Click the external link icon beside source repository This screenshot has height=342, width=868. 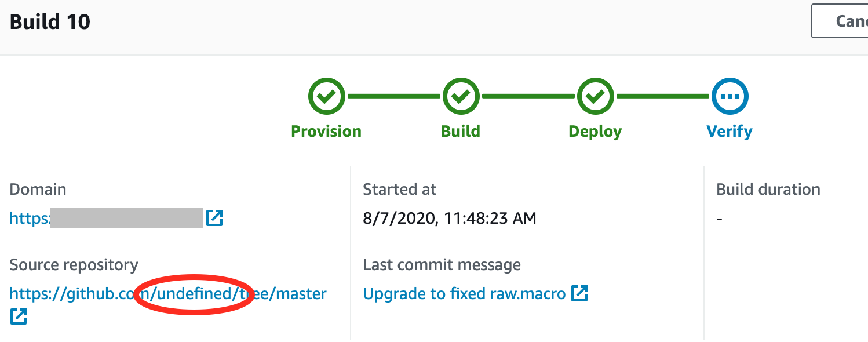17,316
